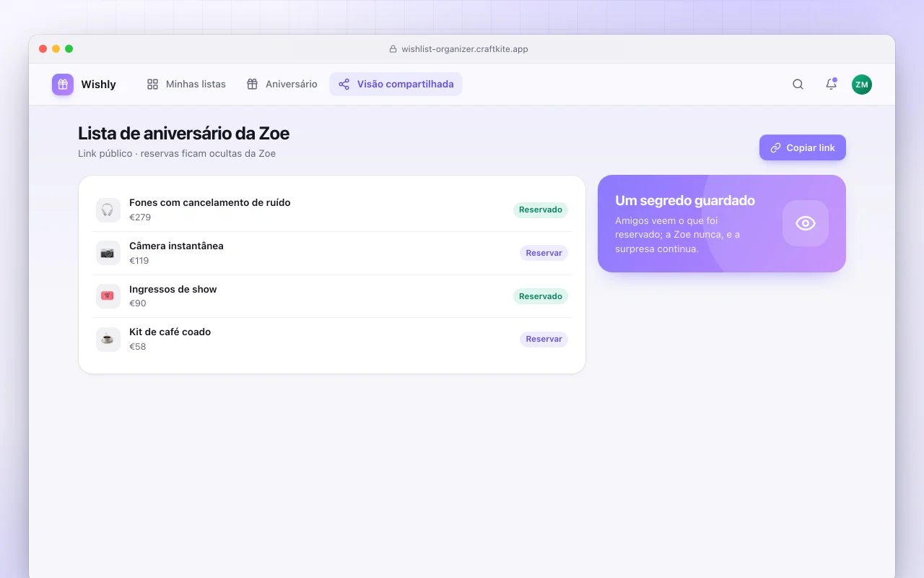Click the Lista de aniversário da Zoe heading
This screenshot has width=924, height=578.
pyautogui.click(x=184, y=133)
